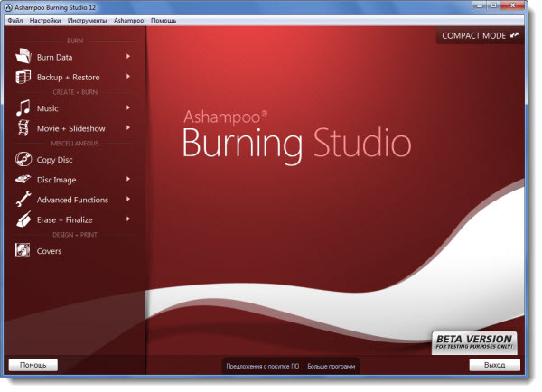Click the Выход button
Screen dimensions: 542x392
coord(495,365)
